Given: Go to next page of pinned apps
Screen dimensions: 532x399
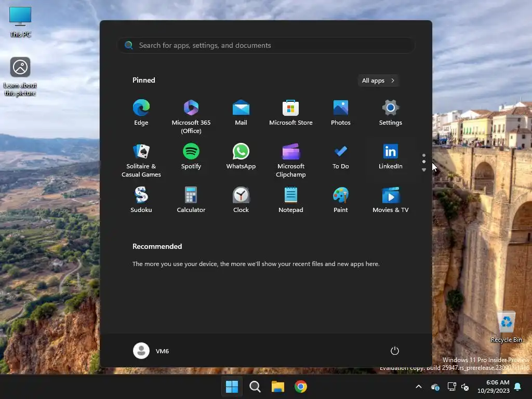Looking at the screenshot, I should point(424,170).
